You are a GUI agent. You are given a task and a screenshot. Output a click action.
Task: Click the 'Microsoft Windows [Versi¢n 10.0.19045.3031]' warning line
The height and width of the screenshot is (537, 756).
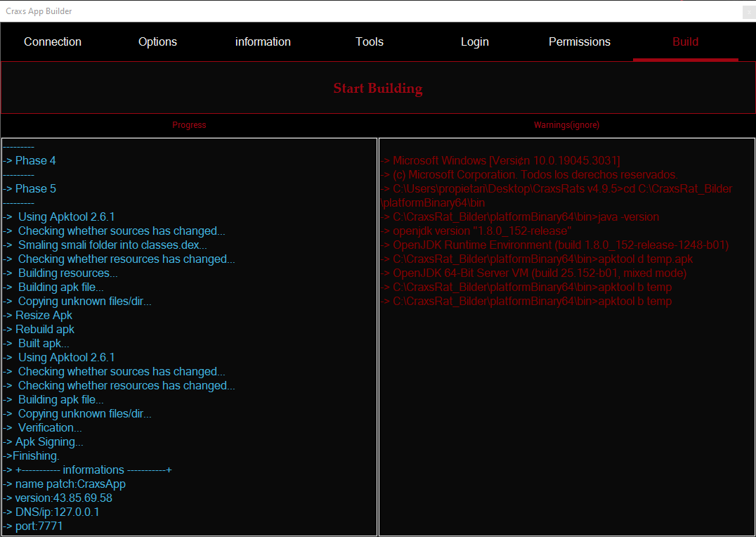coord(500,161)
